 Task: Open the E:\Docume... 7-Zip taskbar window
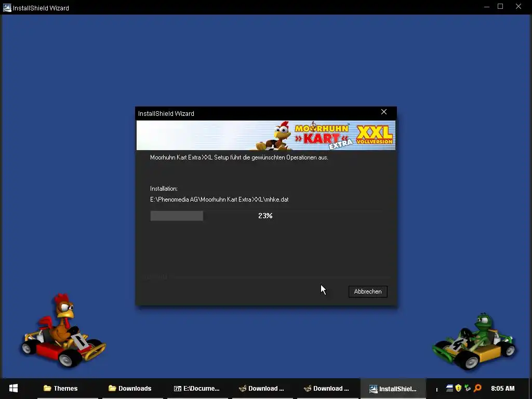click(x=197, y=389)
